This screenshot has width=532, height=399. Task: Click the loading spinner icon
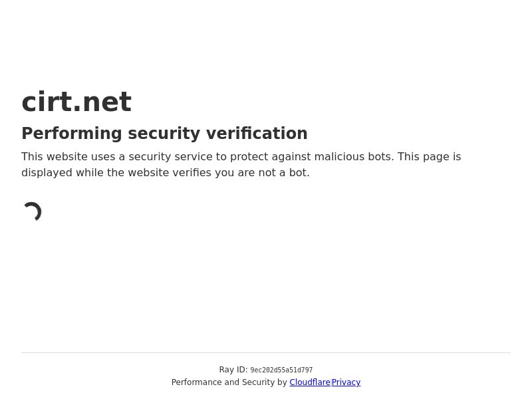point(32,211)
